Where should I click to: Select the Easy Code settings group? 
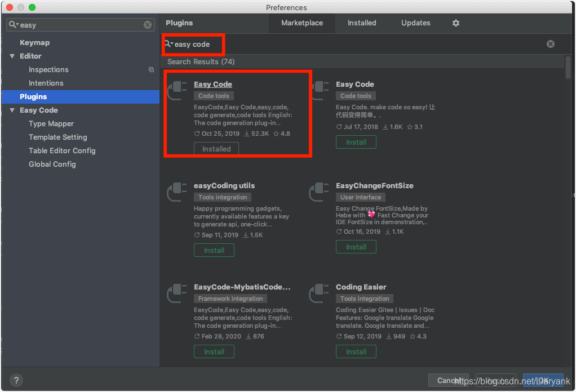pyautogui.click(x=38, y=110)
